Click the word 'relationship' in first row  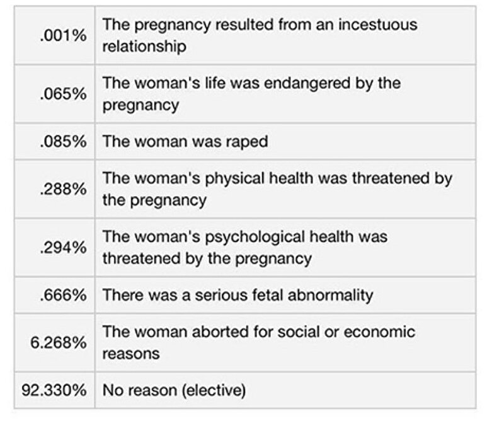(x=144, y=46)
